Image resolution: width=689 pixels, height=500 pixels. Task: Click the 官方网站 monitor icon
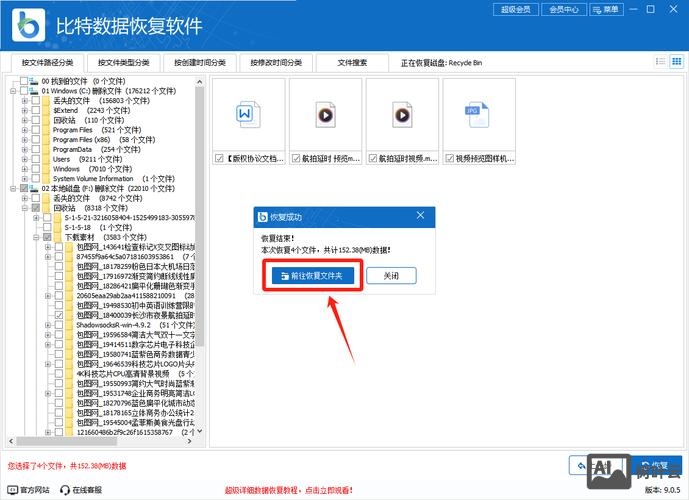point(13,489)
